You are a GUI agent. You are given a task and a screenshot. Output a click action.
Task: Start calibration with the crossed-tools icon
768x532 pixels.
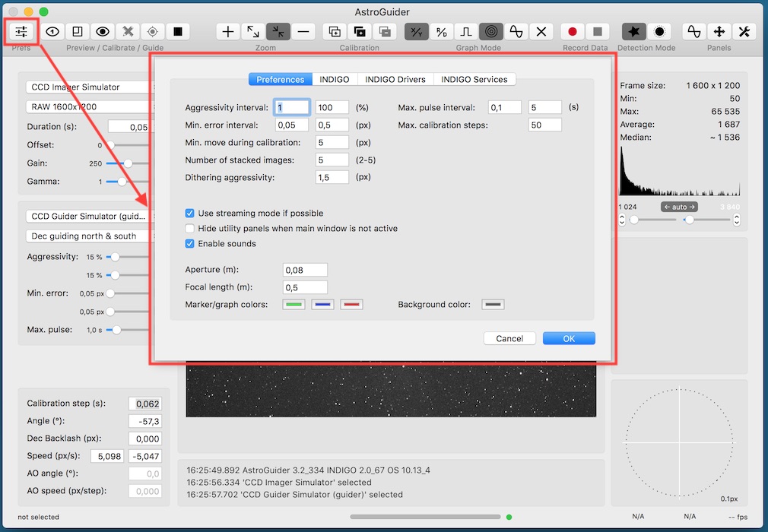click(x=128, y=32)
